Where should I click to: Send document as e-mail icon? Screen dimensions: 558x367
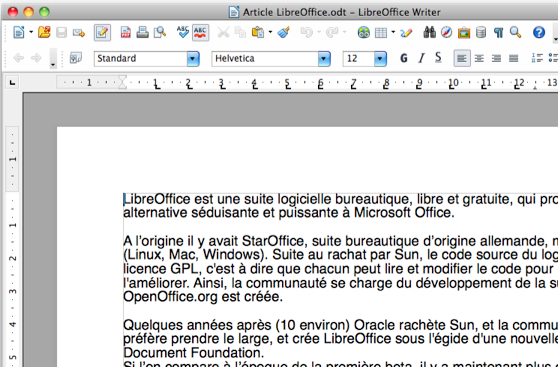point(79,33)
